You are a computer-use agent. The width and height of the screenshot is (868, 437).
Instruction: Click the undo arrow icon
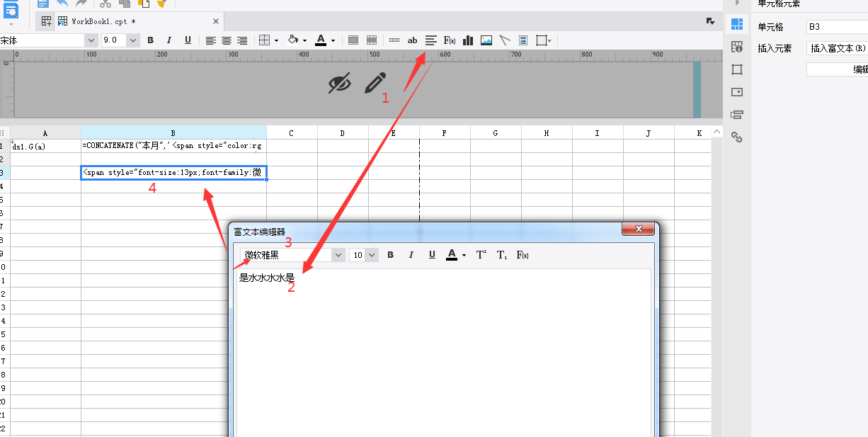62,4
